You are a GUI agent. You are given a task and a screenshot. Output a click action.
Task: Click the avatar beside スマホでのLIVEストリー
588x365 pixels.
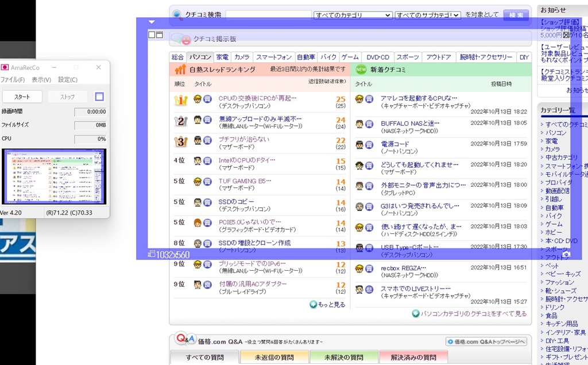click(359, 289)
